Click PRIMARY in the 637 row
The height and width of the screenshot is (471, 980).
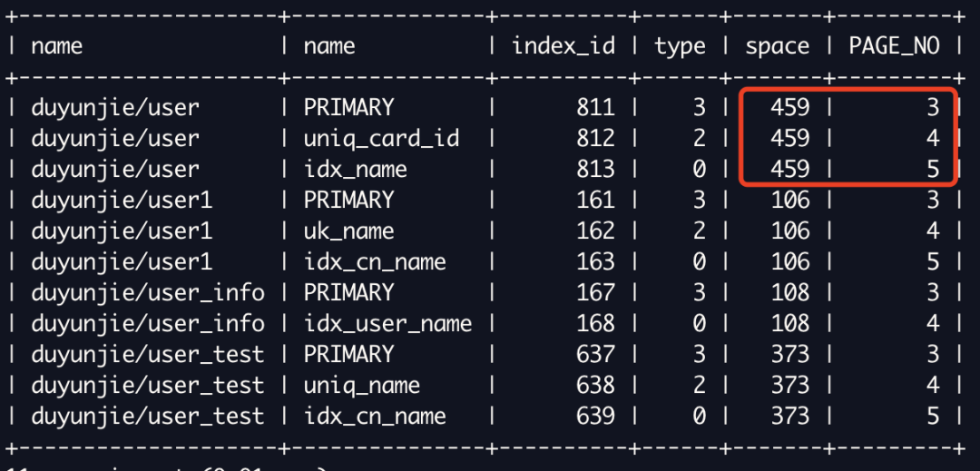coord(348,355)
